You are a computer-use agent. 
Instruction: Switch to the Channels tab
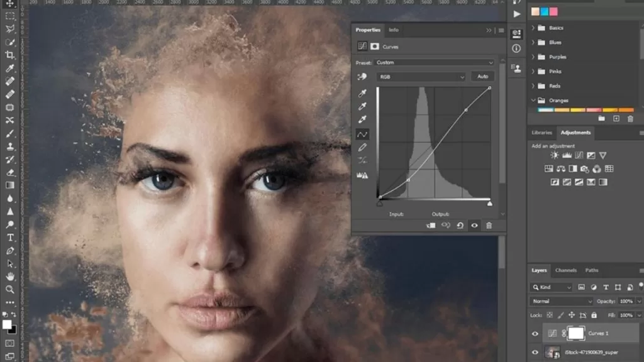[565, 270]
